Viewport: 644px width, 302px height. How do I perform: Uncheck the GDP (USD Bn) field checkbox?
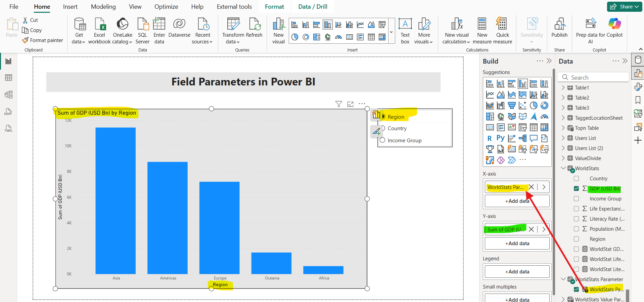(x=577, y=189)
